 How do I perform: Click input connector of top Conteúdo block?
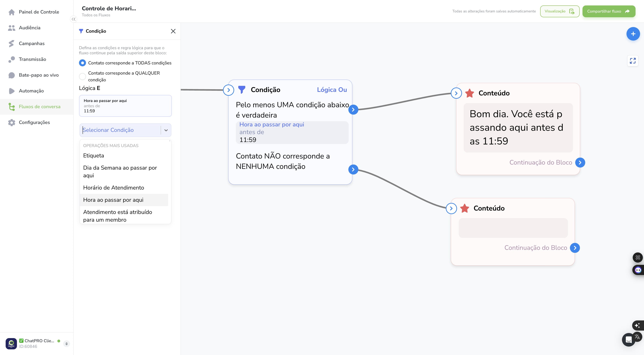456,93
